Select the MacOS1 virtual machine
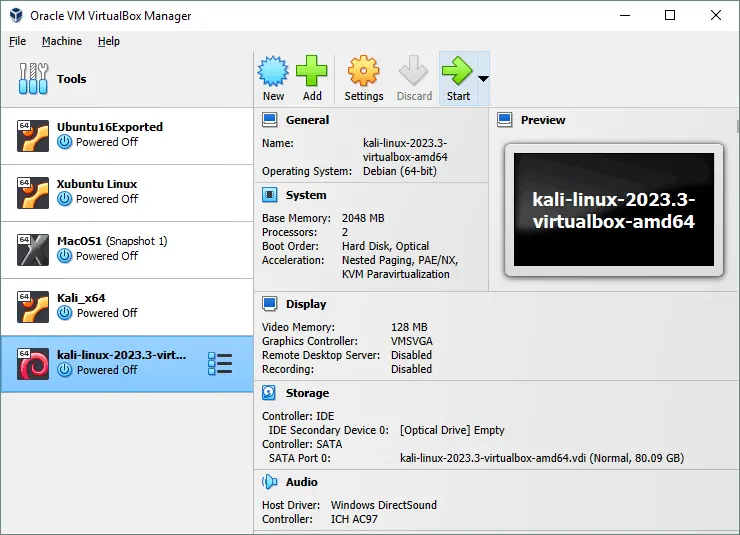This screenshot has width=740, height=535. click(126, 250)
